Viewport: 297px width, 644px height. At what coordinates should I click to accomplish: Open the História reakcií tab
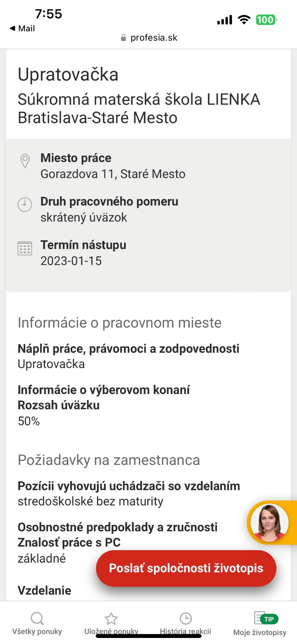(185, 623)
